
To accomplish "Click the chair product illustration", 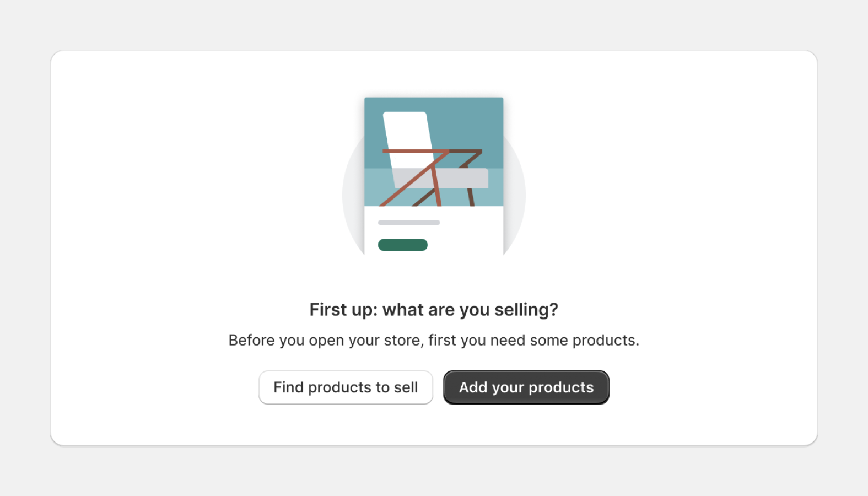I will click(434, 176).
